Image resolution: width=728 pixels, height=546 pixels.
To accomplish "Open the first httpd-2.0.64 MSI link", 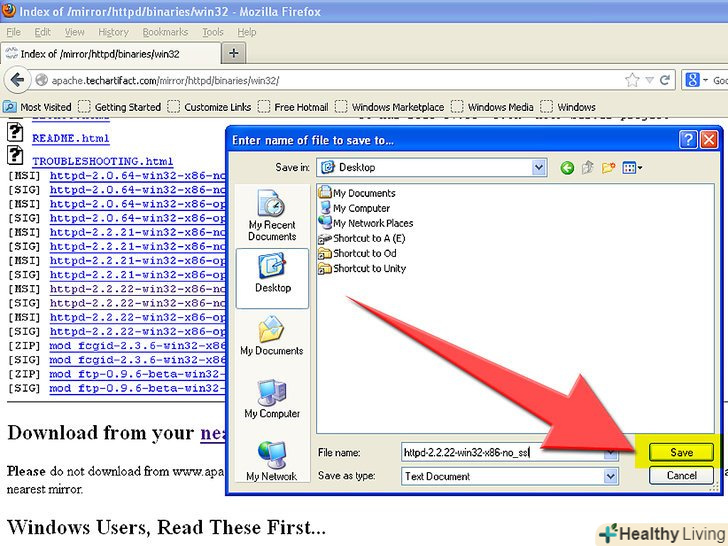I will [x=138, y=176].
